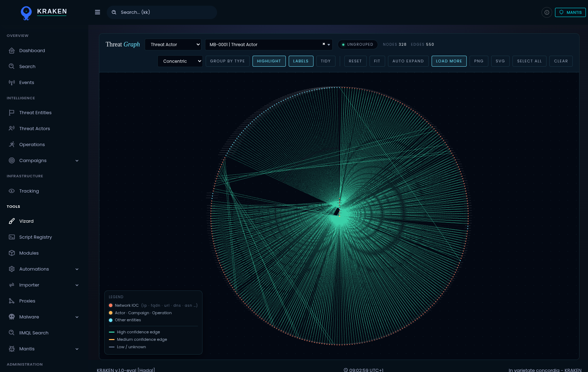This screenshot has width=588, height=372.
Task: Click the UNGROUPED status pill
Action: (357, 45)
